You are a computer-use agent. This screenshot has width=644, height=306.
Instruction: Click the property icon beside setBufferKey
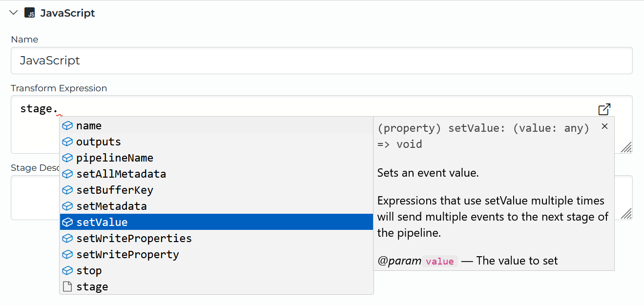coord(67,190)
